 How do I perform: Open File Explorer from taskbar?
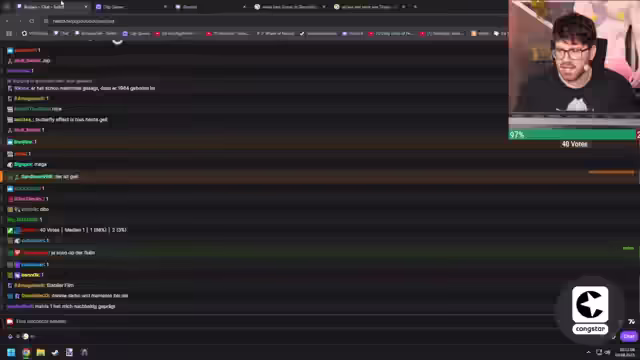pos(40,352)
